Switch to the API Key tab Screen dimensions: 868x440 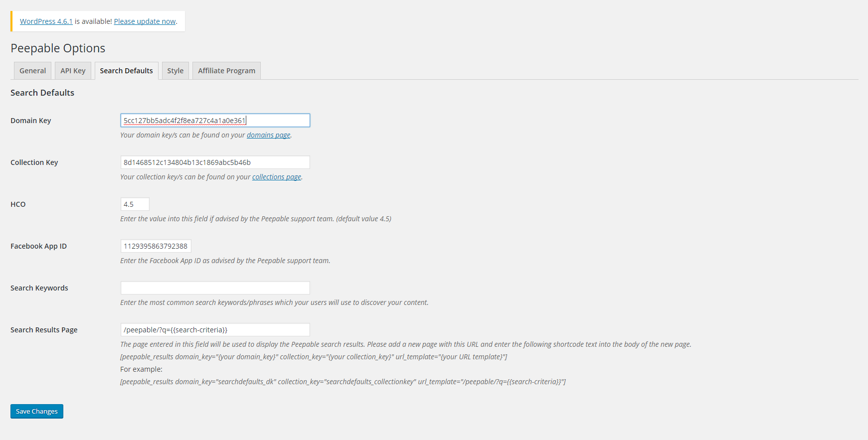point(73,71)
